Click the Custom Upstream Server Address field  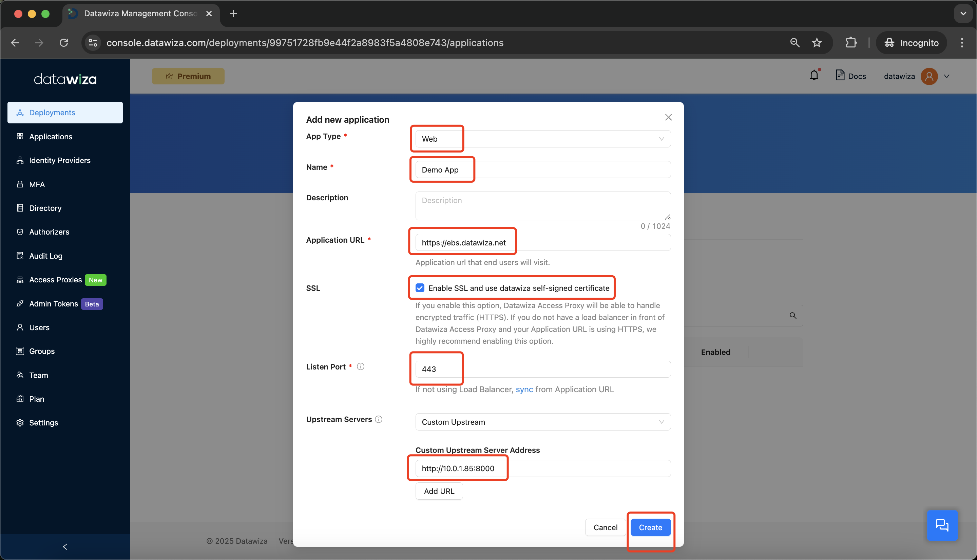(543, 468)
